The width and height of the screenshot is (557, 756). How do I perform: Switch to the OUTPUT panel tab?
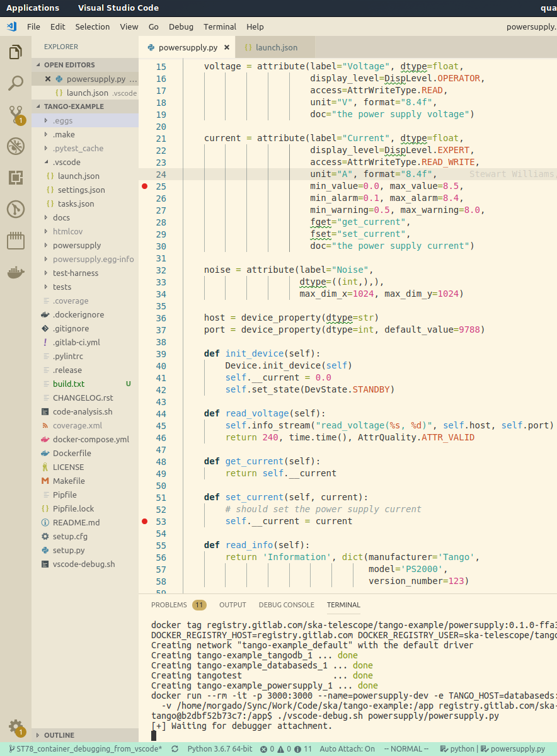pyautogui.click(x=233, y=605)
